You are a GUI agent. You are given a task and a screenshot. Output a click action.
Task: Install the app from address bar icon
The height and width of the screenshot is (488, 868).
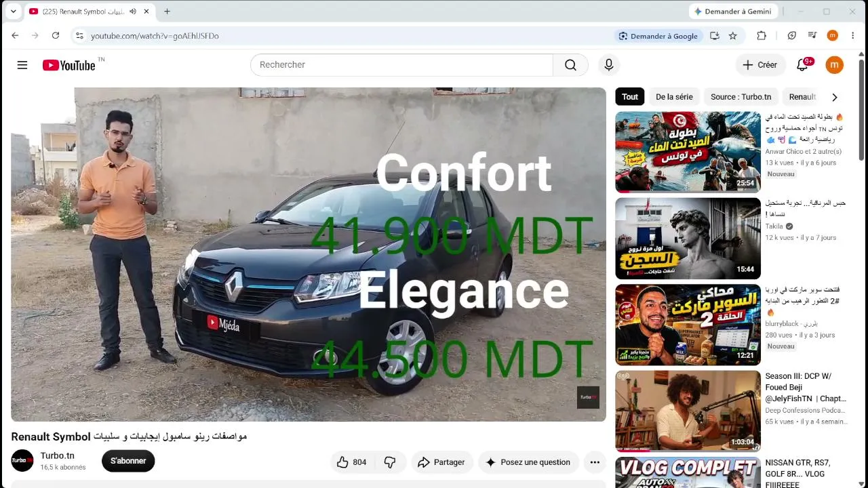pyautogui.click(x=714, y=36)
